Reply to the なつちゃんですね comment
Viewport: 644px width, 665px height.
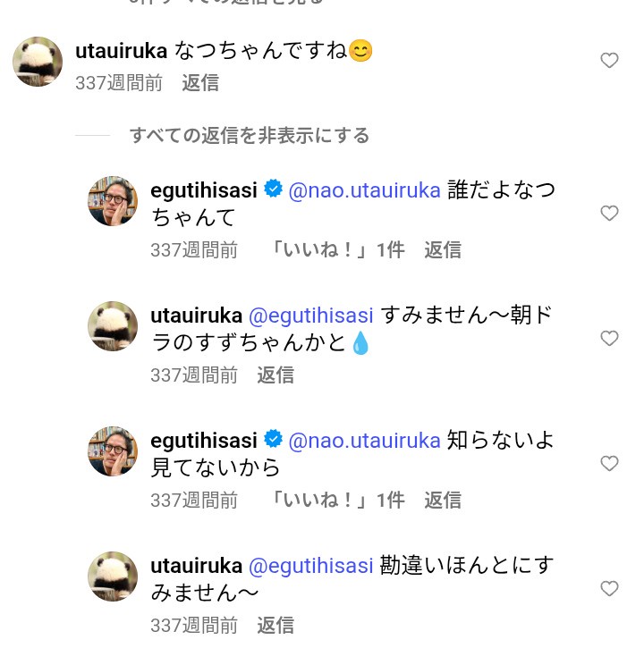[200, 83]
